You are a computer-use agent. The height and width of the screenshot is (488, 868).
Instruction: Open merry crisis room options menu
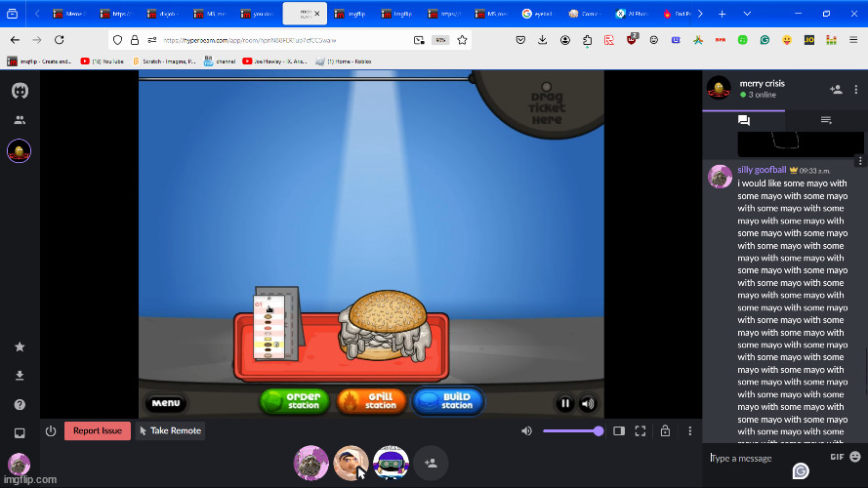tap(856, 89)
